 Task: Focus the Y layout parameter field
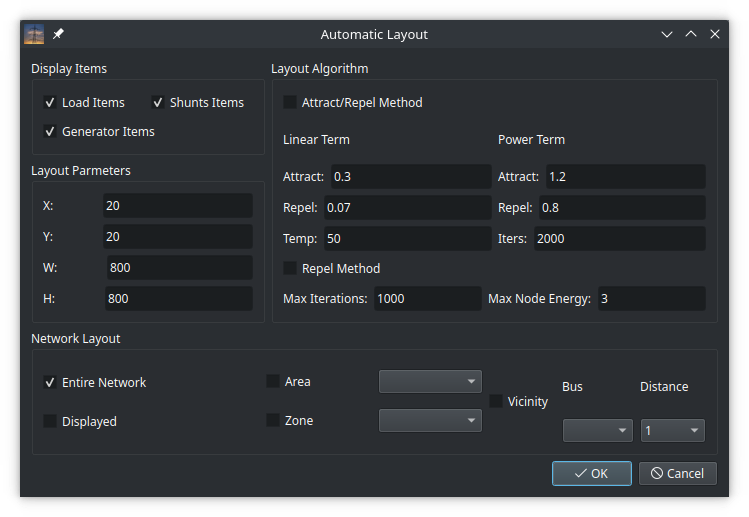[178, 237]
